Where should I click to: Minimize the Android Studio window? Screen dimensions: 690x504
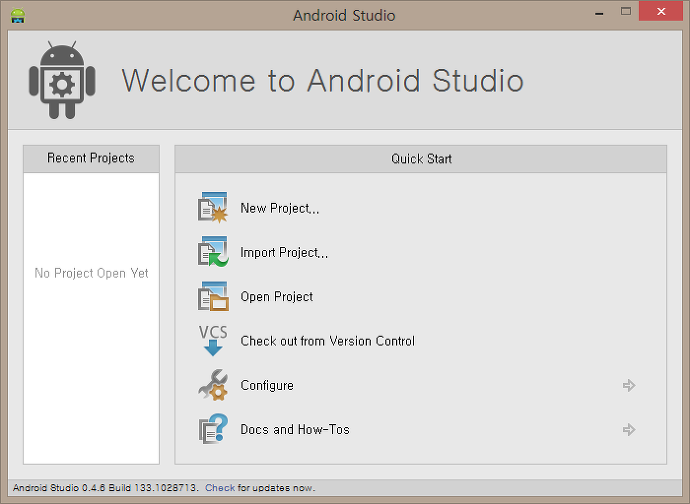599,12
